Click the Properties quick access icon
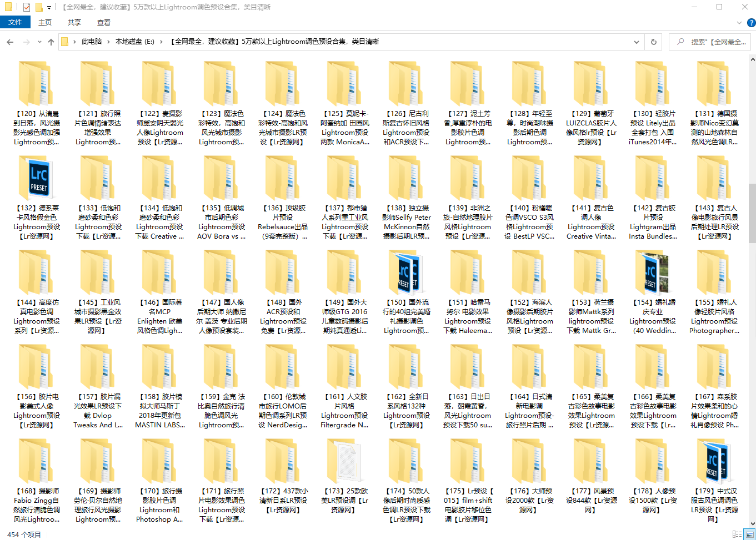The height and width of the screenshot is (540, 756). 26,7
